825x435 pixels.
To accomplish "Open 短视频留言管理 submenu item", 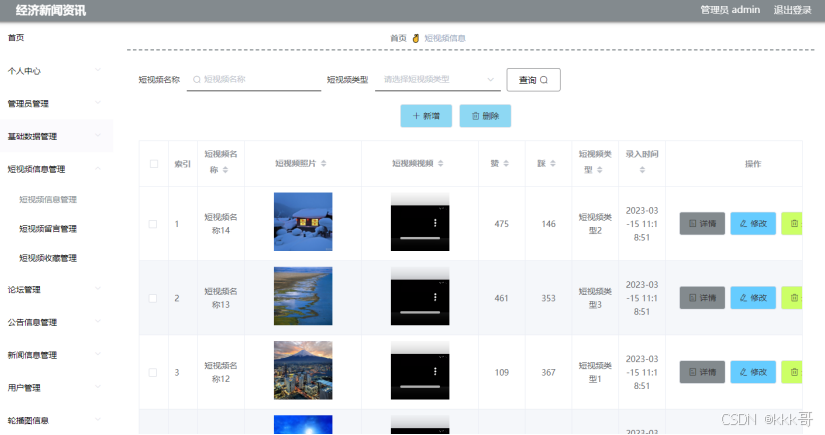I will click(x=48, y=229).
